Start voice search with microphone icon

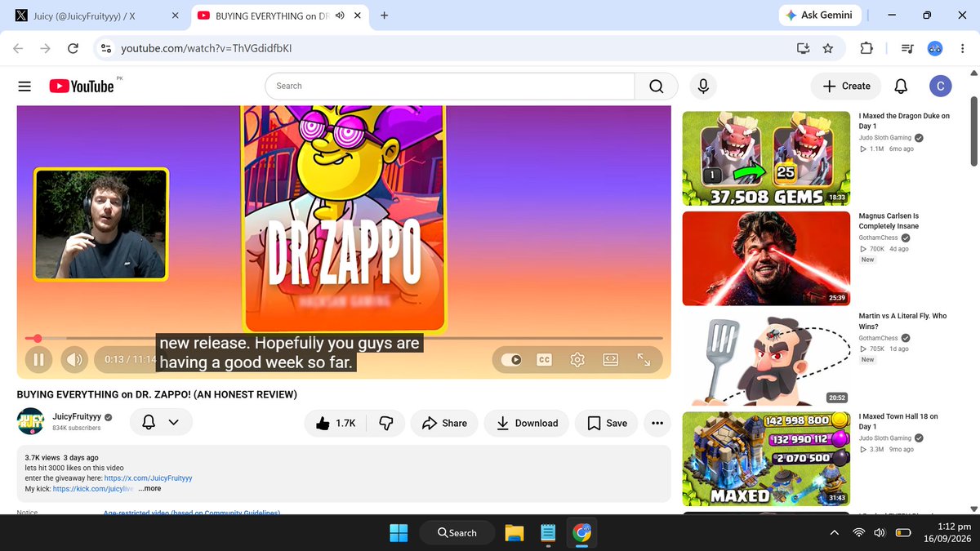pos(702,86)
